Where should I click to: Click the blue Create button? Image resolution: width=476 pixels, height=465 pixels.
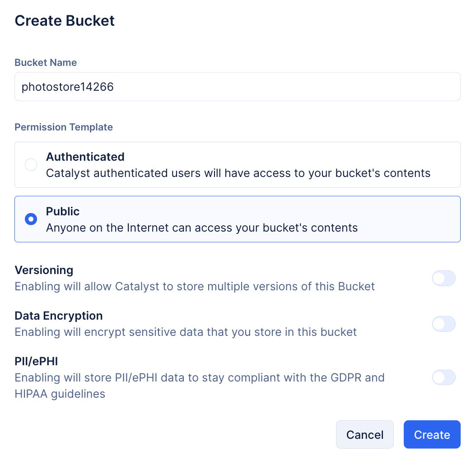(x=432, y=435)
